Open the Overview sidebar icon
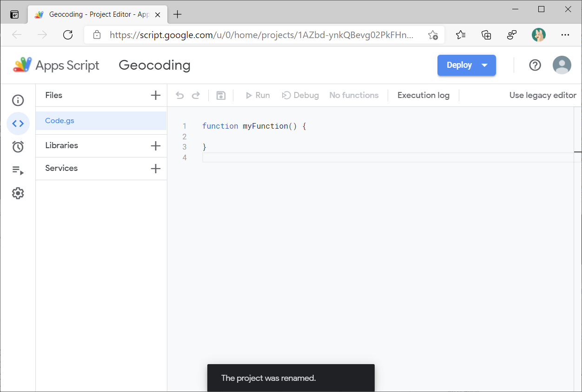 [x=18, y=100]
